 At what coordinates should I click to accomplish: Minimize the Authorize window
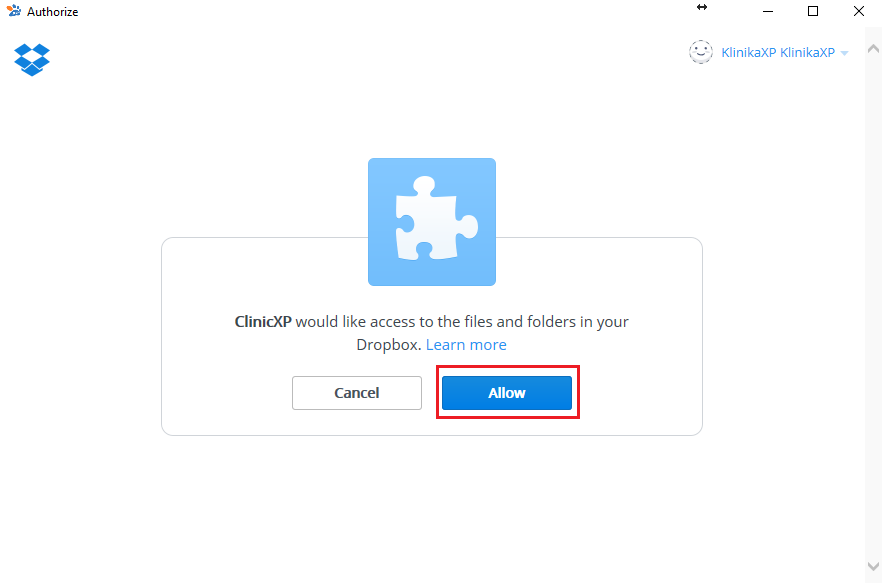click(x=768, y=11)
